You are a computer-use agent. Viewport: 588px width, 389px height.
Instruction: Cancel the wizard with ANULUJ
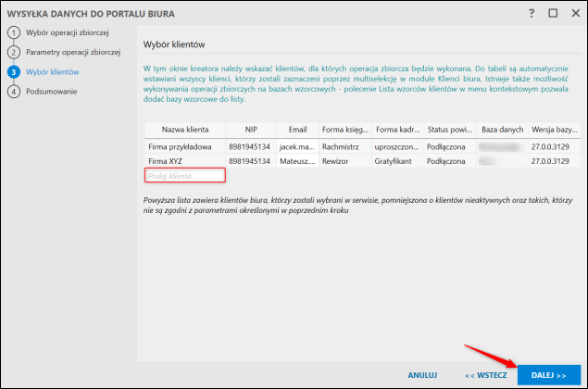tap(422, 375)
